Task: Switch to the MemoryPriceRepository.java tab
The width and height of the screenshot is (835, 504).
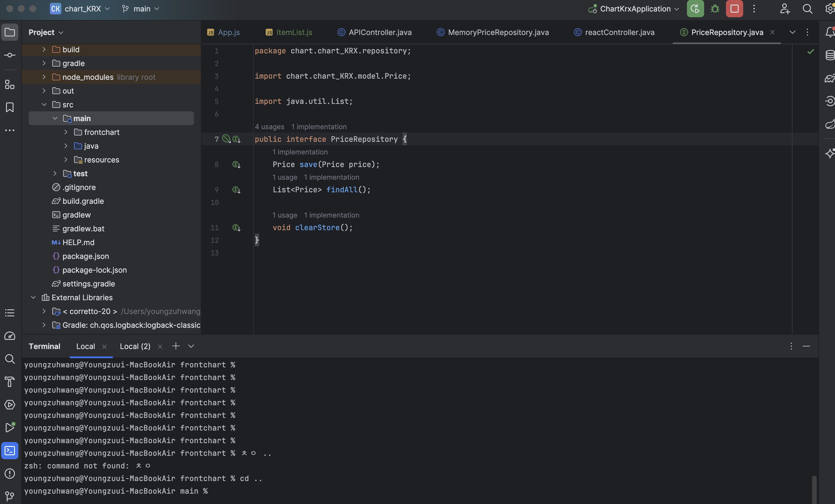Action: tap(498, 32)
